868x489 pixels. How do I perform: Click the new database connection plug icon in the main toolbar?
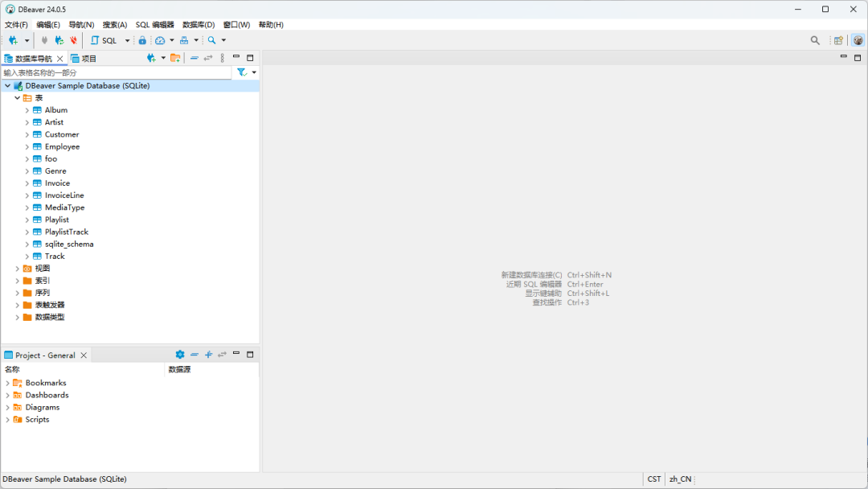coord(14,40)
